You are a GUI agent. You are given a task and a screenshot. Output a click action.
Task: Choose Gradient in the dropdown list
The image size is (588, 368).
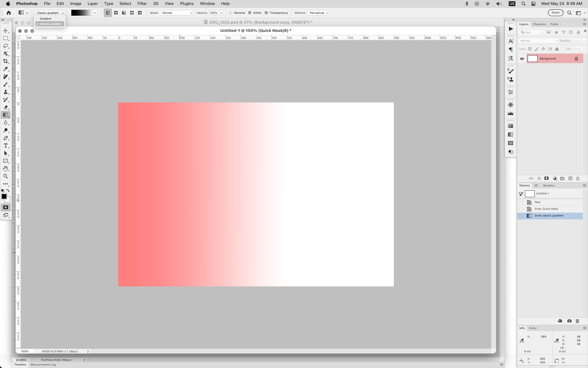pos(46,19)
